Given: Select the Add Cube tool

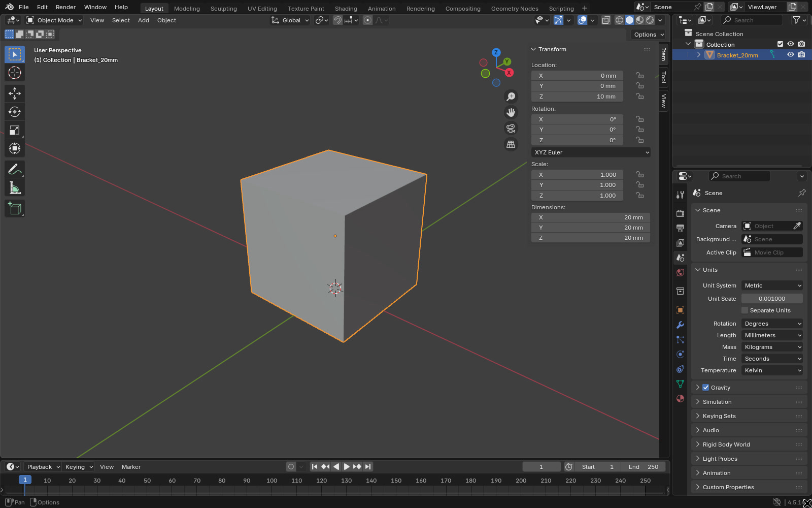Looking at the screenshot, I should click(x=15, y=208).
